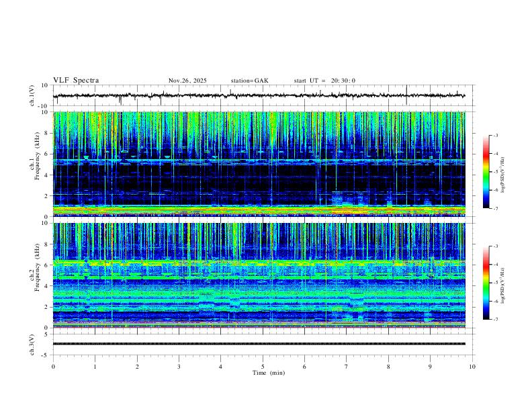Click inside the ch.2 spectrogram panel
532x411 pixels.
point(259,275)
